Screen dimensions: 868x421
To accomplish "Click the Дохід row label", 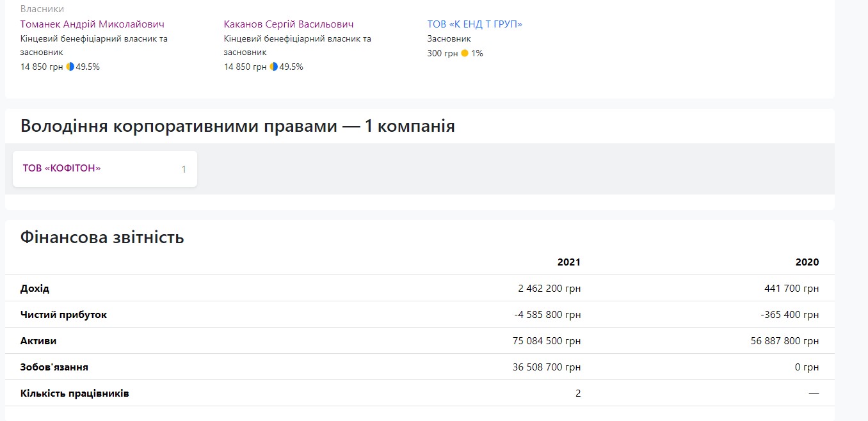I will point(35,289).
